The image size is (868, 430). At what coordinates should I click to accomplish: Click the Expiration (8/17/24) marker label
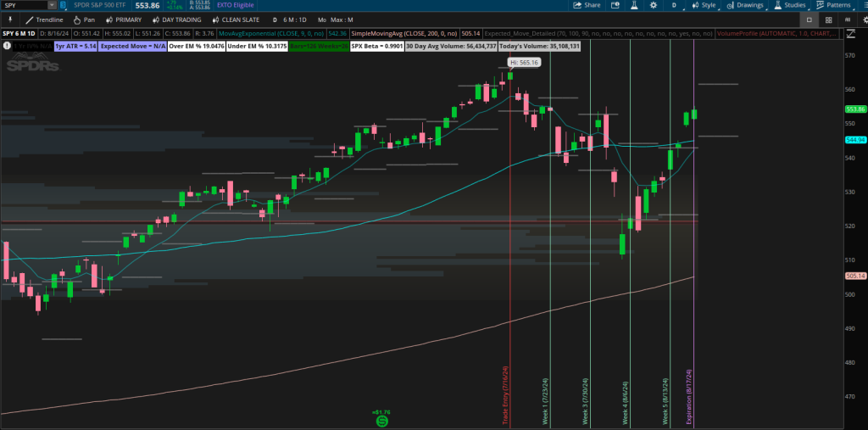point(689,399)
